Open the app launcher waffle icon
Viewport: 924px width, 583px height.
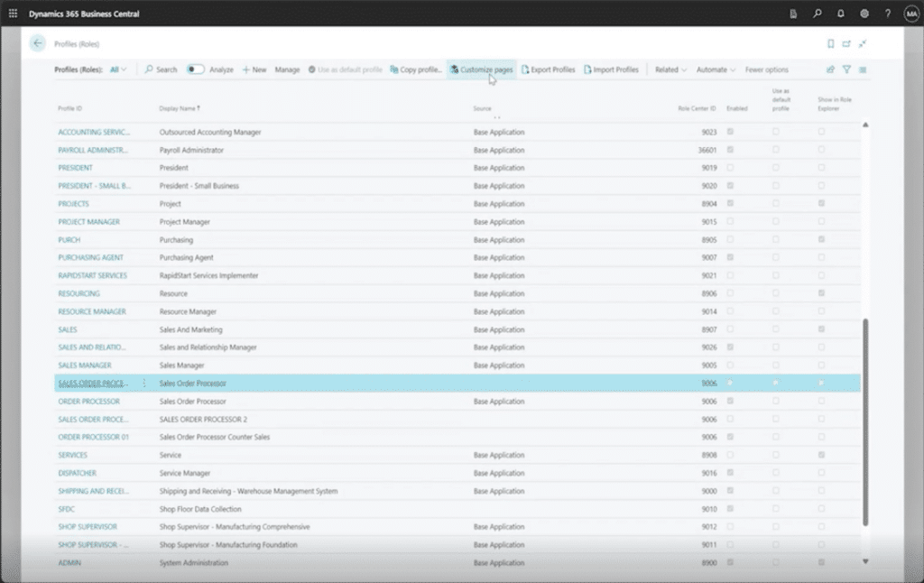[13, 14]
